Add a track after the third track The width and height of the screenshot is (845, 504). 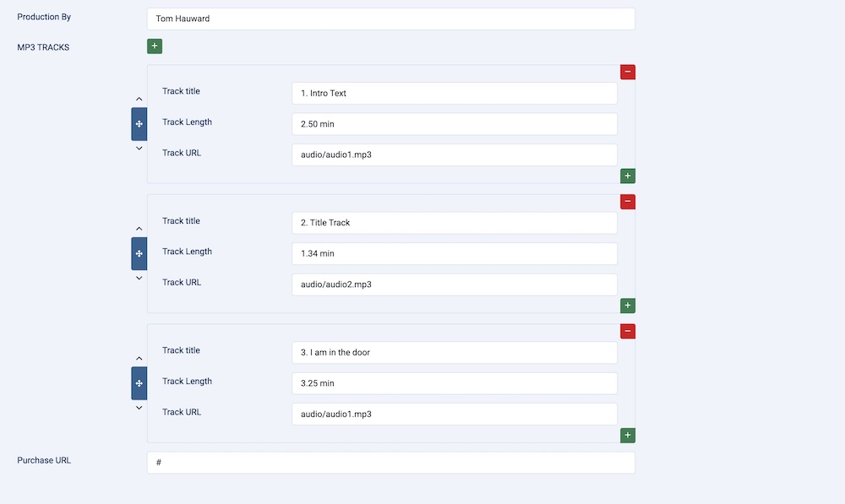tap(628, 436)
